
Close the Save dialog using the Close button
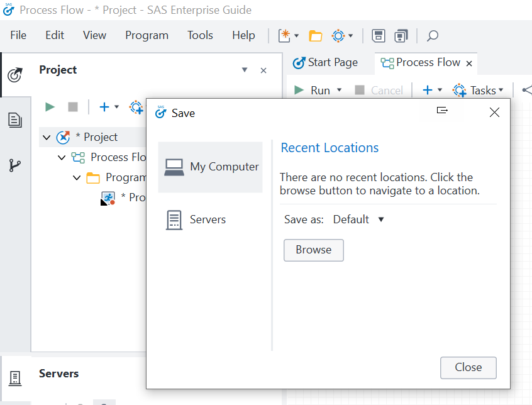[x=468, y=368]
